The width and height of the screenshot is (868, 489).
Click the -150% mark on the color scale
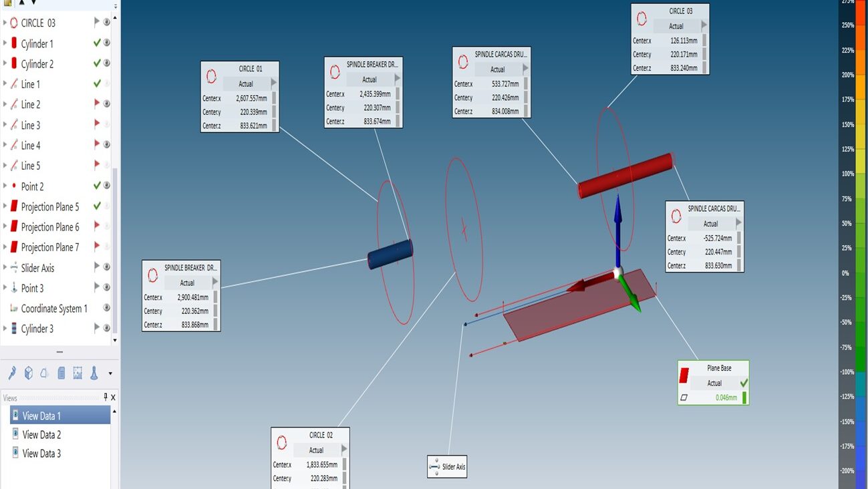[847, 422]
